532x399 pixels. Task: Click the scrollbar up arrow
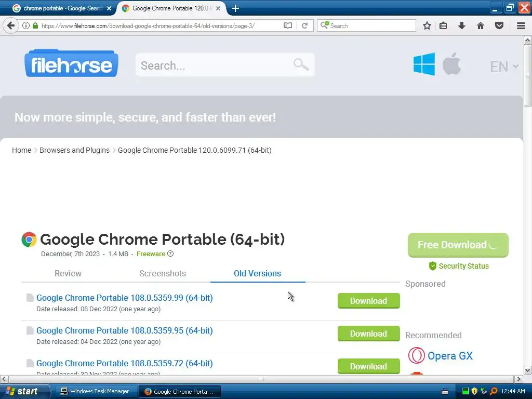tap(528, 41)
